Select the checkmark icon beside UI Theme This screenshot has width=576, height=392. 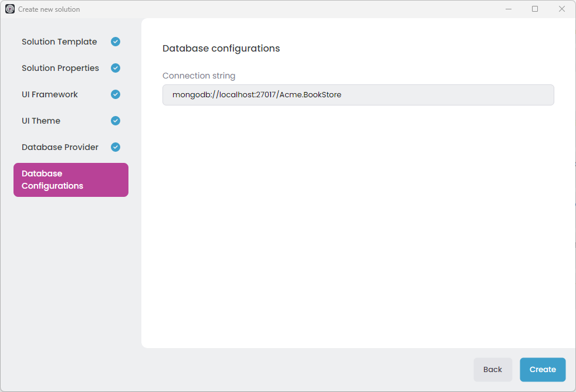(115, 121)
